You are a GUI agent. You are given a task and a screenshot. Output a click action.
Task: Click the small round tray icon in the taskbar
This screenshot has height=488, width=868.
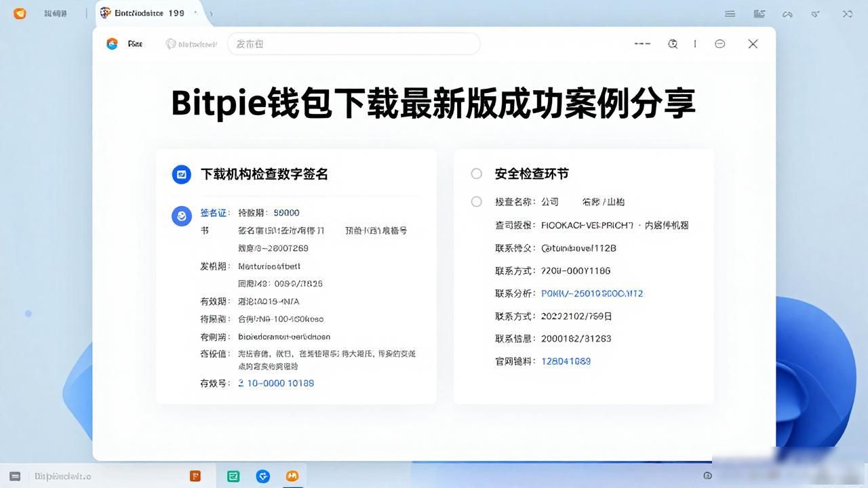pos(708,476)
